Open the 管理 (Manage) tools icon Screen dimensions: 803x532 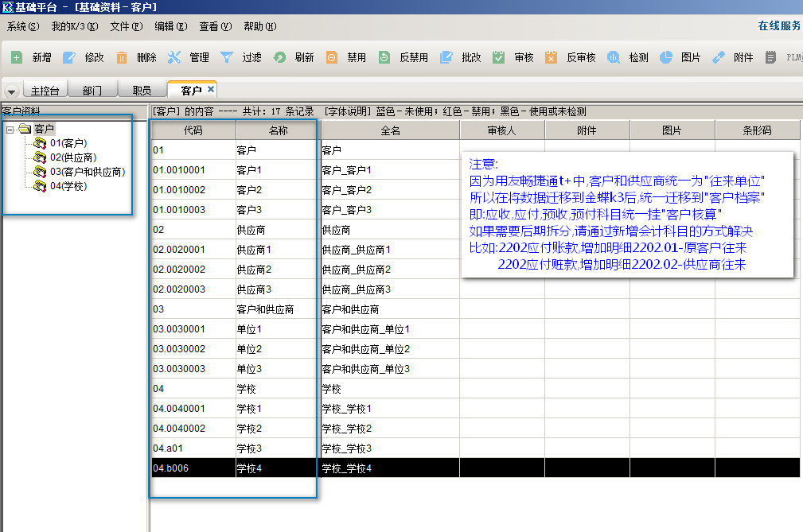(x=174, y=57)
